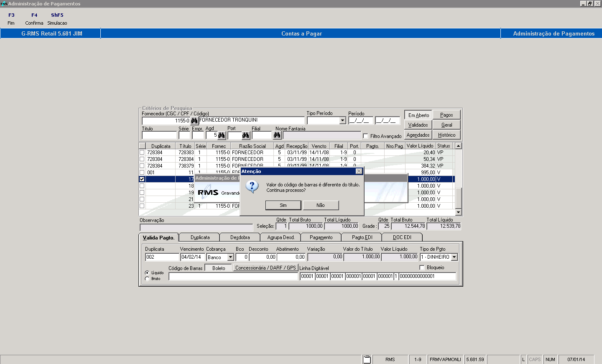This screenshot has width=602, height=364.
Task: Click the Agd field binoculars icon
Action: pos(222,135)
